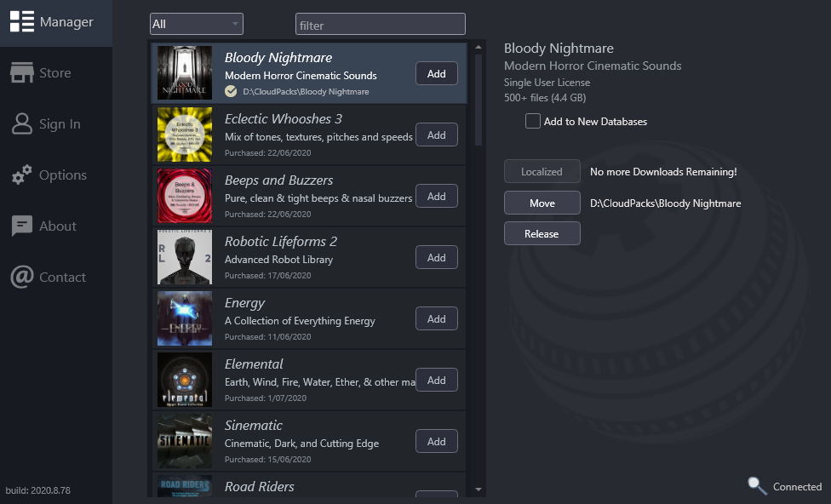Select the Robotic Lifeforms 2 title
This screenshot has height=504, width=831.
point(280,242)
